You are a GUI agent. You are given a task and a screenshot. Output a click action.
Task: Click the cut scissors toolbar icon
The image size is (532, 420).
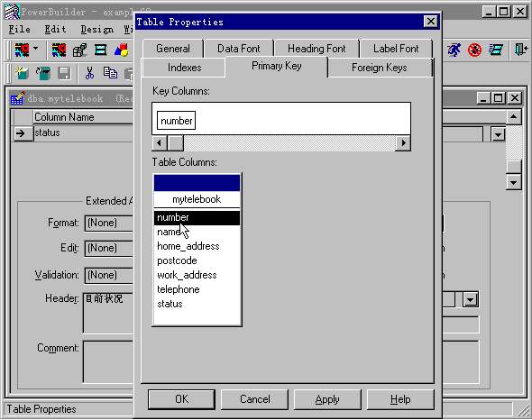[89, 73]
